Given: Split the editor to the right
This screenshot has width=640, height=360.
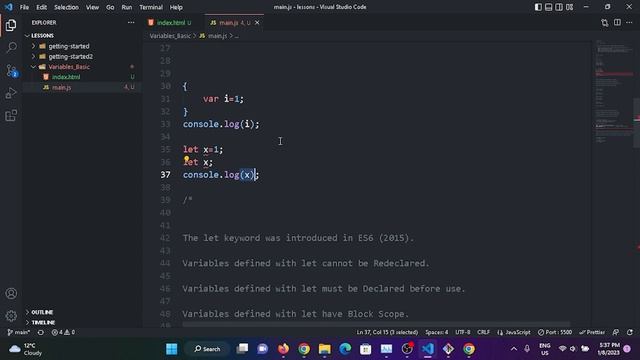Looking at the screenshot, I should coord(617,23).
